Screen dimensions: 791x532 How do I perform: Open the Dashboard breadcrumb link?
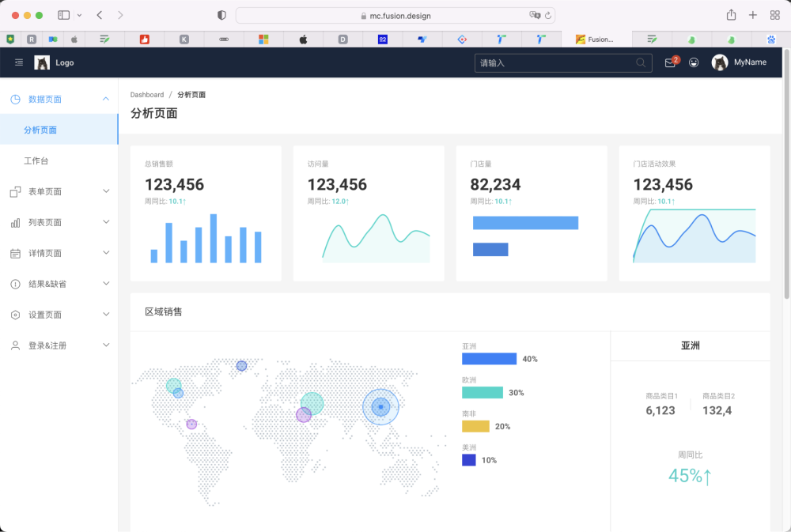[x=147, y=94]
